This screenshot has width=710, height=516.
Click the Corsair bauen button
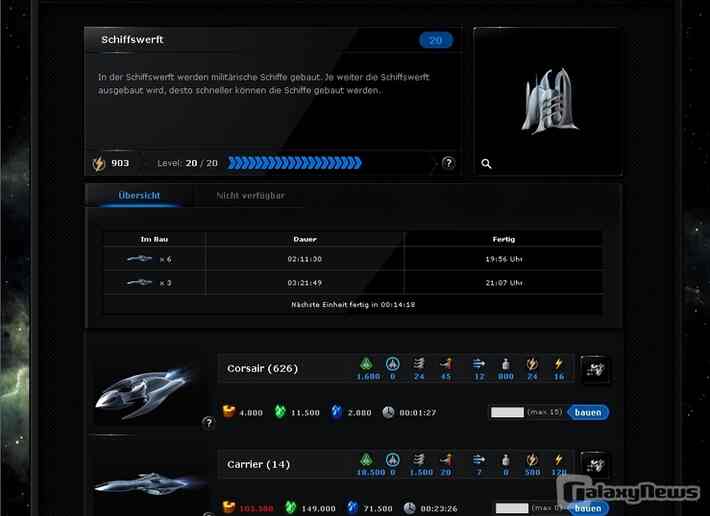click(x=588, y=412)
